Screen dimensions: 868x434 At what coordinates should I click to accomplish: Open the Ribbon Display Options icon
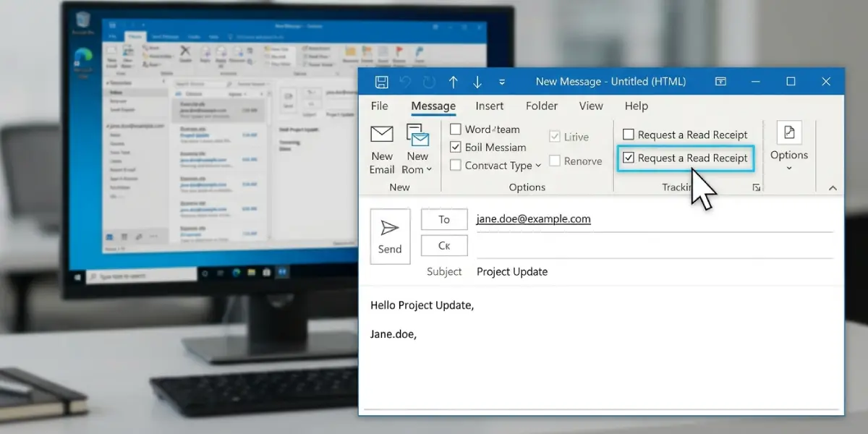(x=720, y=82)
